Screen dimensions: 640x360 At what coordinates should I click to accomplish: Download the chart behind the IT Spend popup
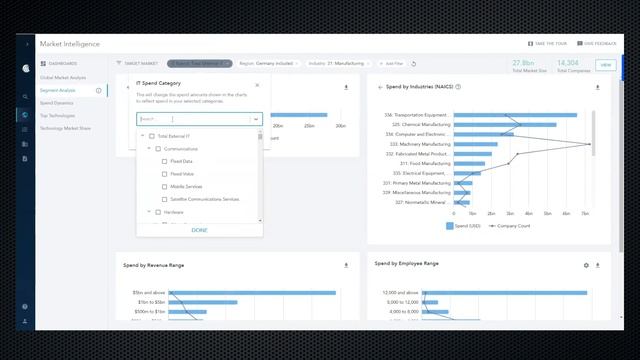[346, 87]
